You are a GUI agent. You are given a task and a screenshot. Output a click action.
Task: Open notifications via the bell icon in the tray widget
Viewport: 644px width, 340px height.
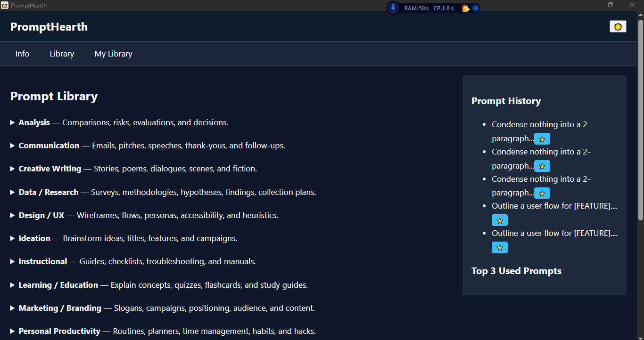pos(465,8)
